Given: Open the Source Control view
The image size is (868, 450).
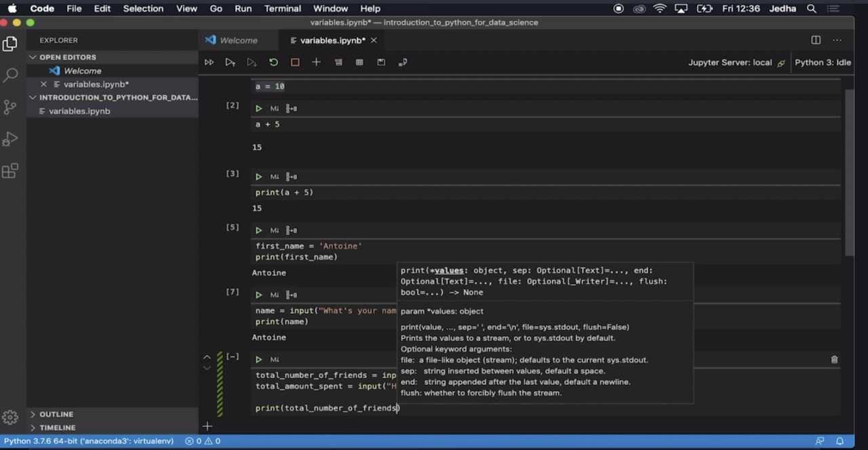Looking at the screenshot, I should coord(10,107).
